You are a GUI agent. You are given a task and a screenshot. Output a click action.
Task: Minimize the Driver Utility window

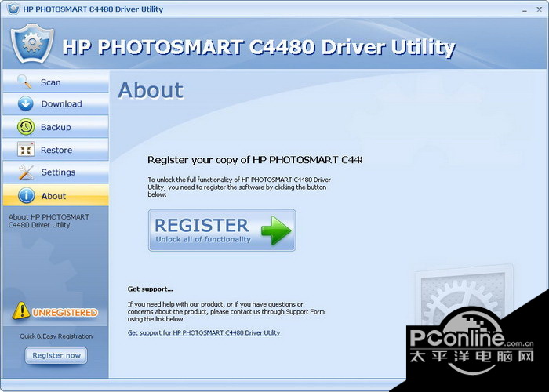coord(525,10)
